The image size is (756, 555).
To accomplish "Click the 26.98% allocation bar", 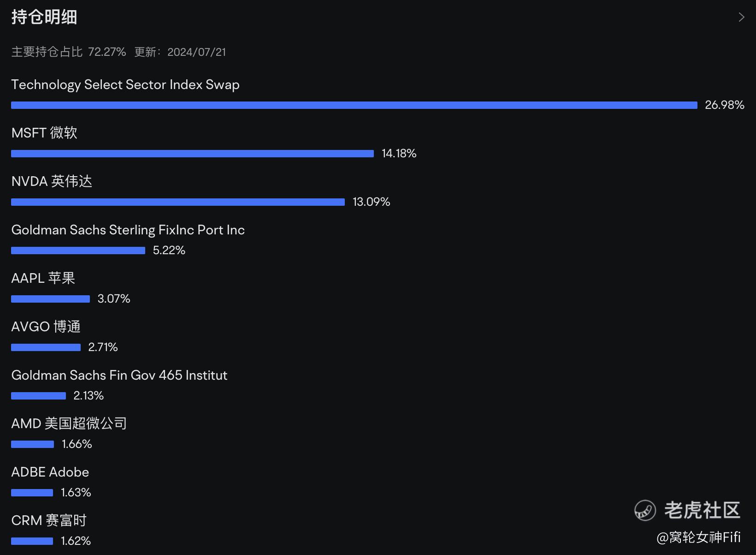I will coord(354,105).
